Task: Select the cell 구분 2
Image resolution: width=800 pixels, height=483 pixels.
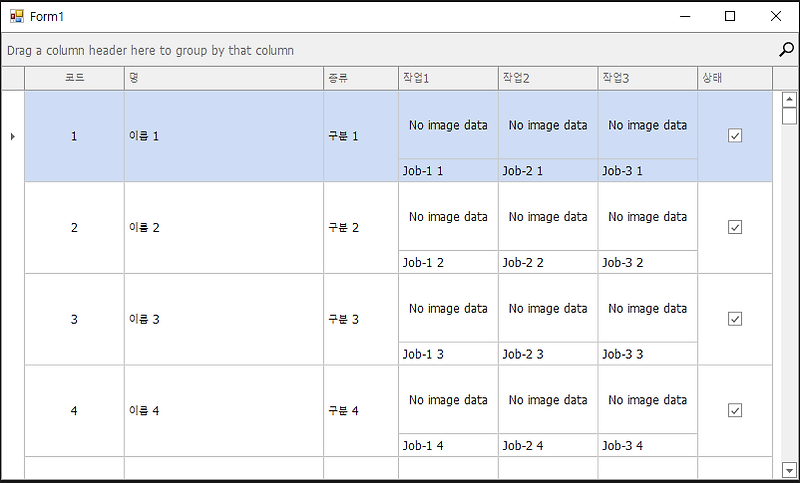Action: [x=361, y=227]
